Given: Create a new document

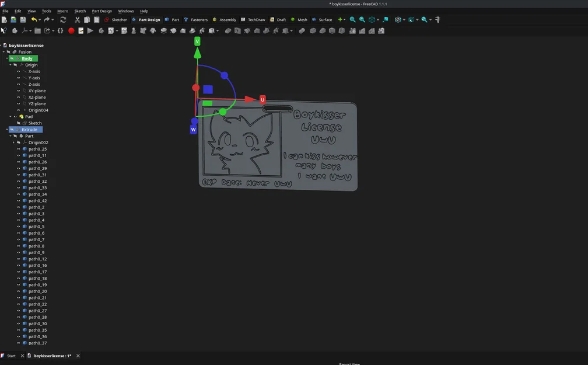Looking at the screenshot, I should (4, 19).
